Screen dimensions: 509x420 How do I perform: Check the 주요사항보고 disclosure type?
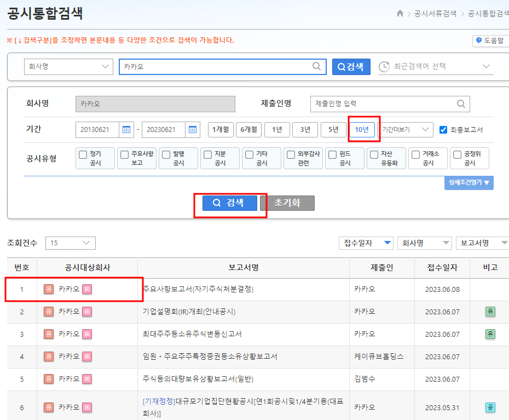coord(125,154)
